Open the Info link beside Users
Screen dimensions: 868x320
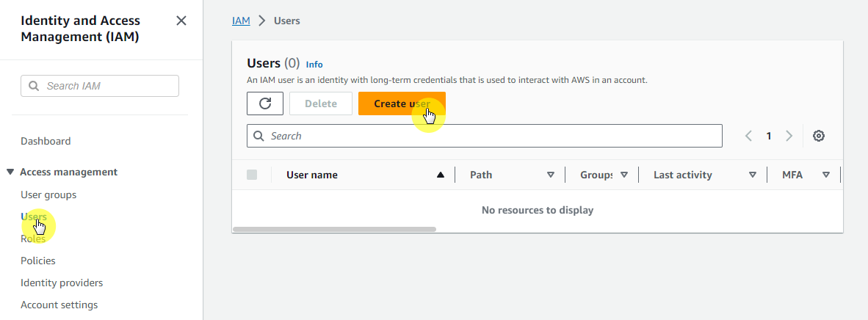pyautogui.click(x=314, y=65)
